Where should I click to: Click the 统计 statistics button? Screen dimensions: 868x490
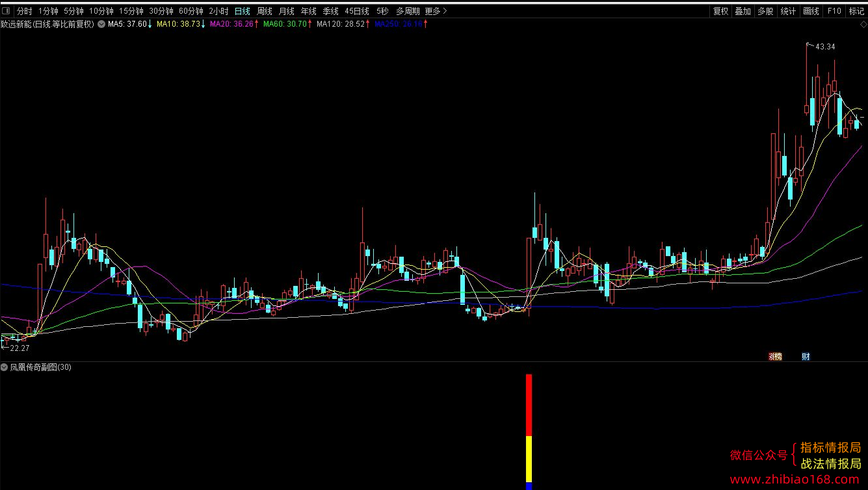click(x=788, y=11)
